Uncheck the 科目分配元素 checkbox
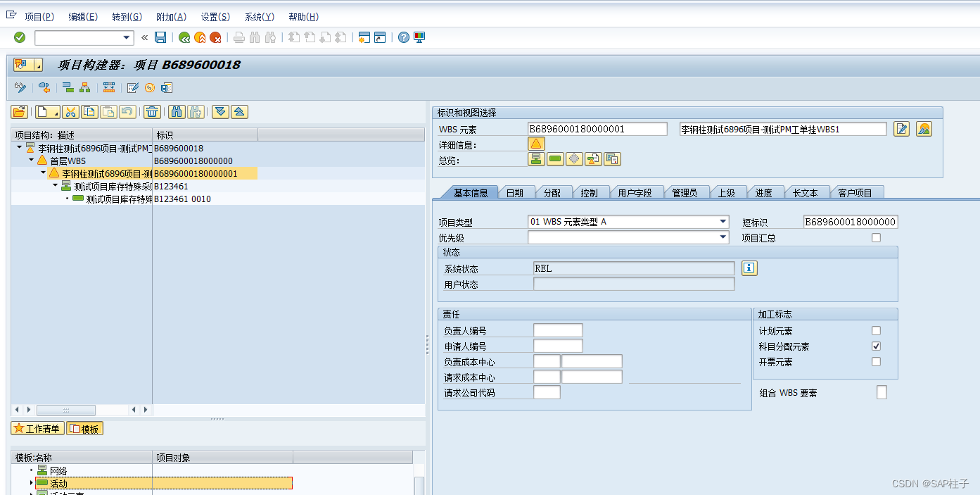Screen dimensions: 980x495 pos(876,346)
